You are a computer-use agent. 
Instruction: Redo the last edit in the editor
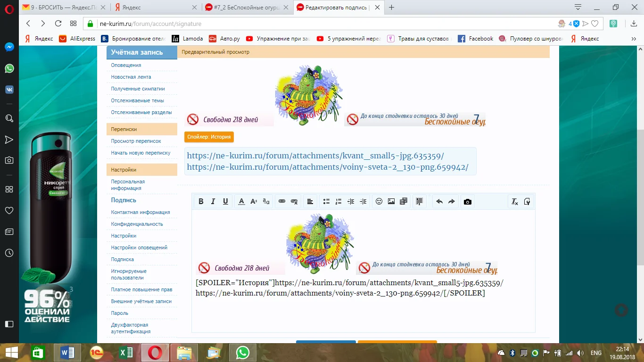coord(452,202)
